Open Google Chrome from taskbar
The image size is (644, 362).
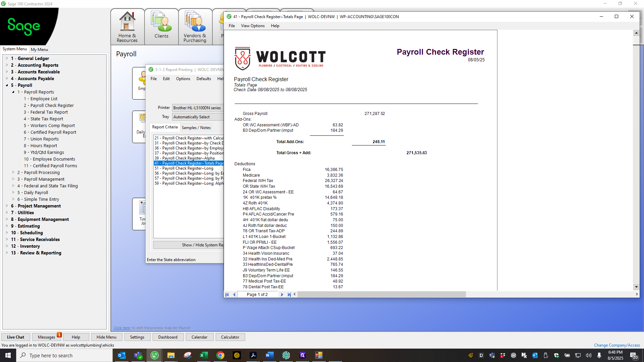click(x=220, y=355)
